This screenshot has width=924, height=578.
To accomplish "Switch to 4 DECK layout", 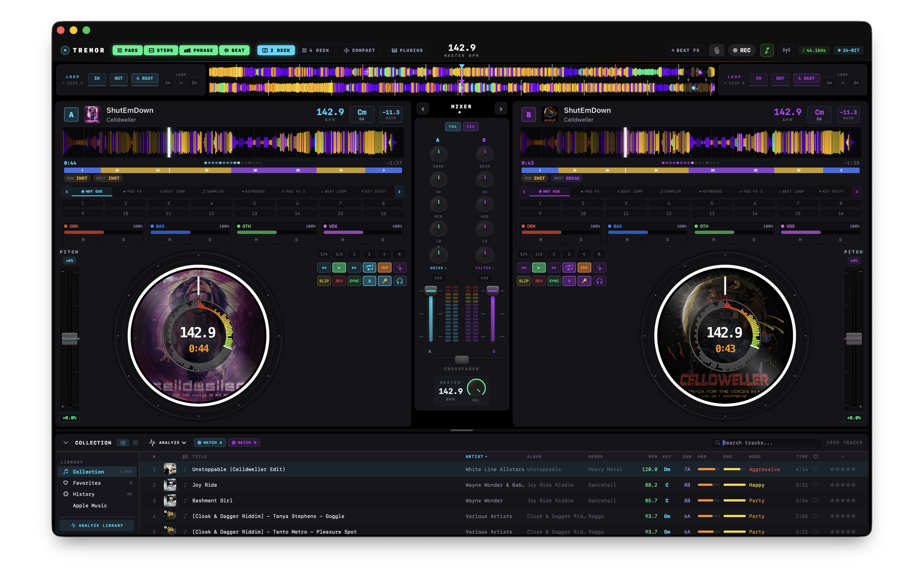I will pos(315,50).
